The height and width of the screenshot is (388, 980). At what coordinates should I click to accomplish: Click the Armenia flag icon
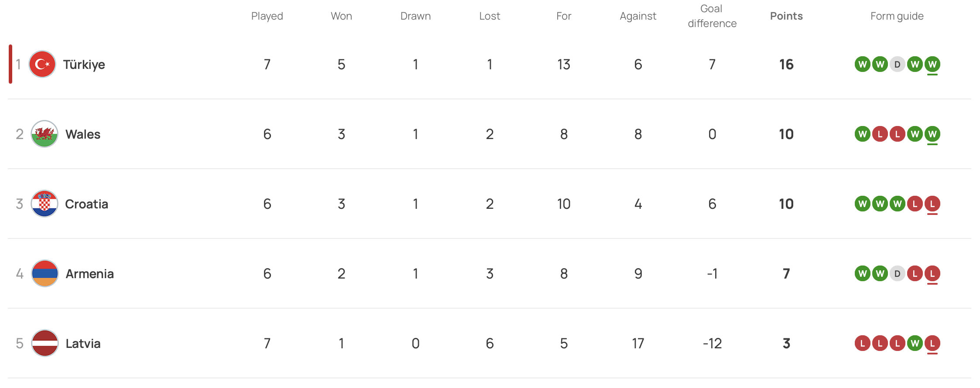tap(45, 273)
